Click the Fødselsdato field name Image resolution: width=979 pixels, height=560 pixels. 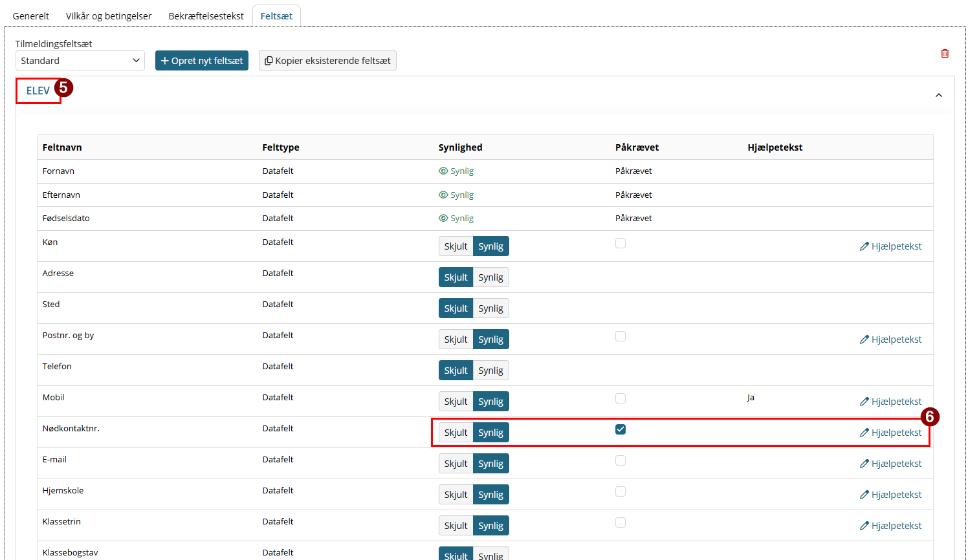pos(66,219)
